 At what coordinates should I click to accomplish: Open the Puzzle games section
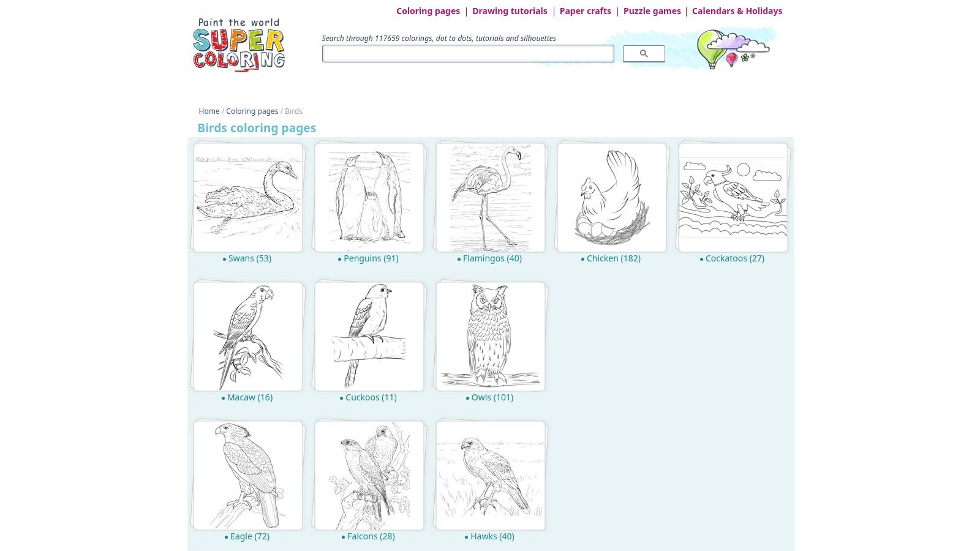(x=652, y=11)
